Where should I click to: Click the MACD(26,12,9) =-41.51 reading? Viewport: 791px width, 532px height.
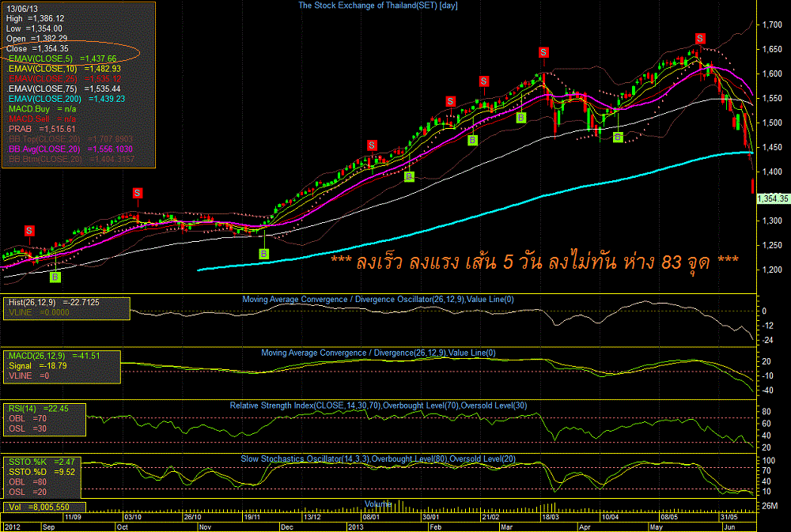coord(54,356)
